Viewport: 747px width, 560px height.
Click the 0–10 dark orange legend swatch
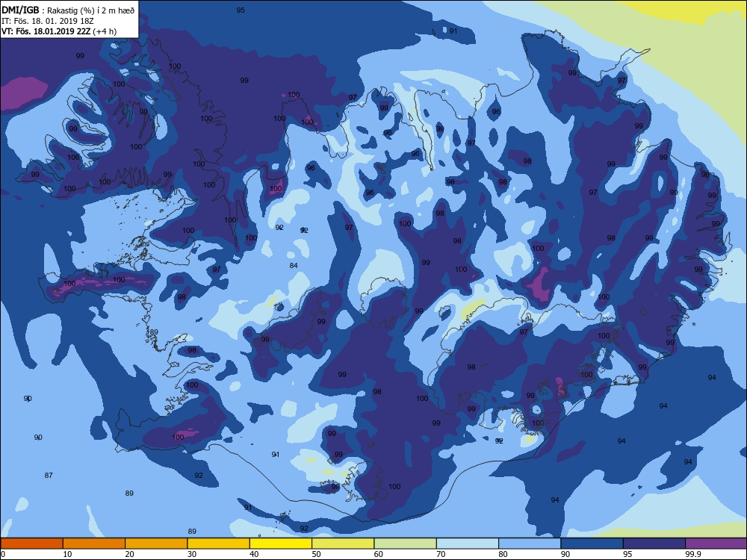tap(31, 544)
